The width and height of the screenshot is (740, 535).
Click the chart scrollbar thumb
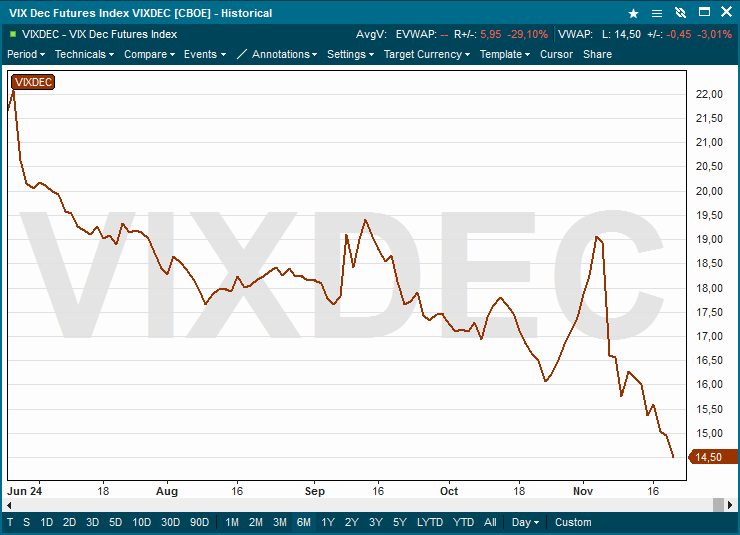718,505
